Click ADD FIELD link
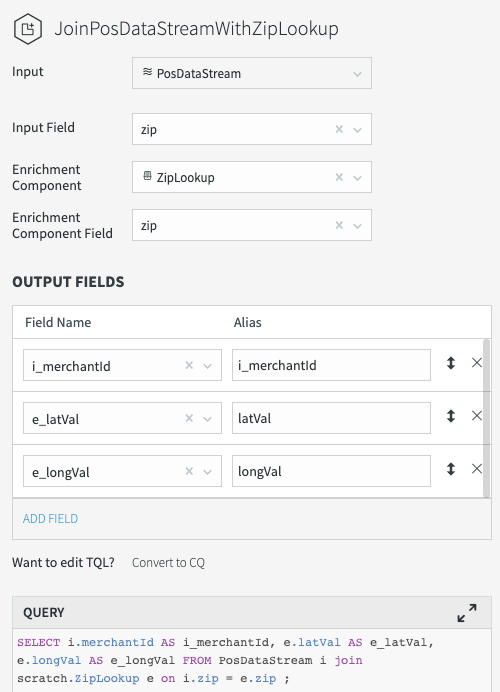The height and width of the screenshot is (692, 500). tap(50, 519)
